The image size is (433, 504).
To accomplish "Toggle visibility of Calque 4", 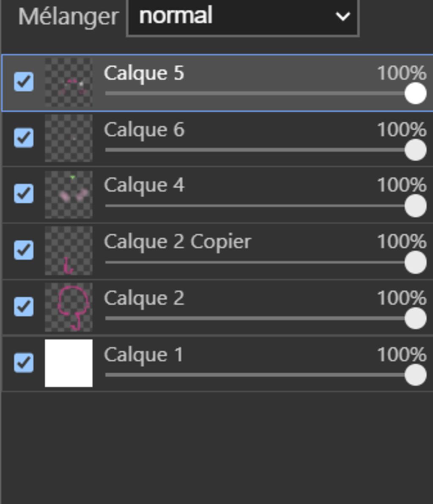I will [24, 194].
